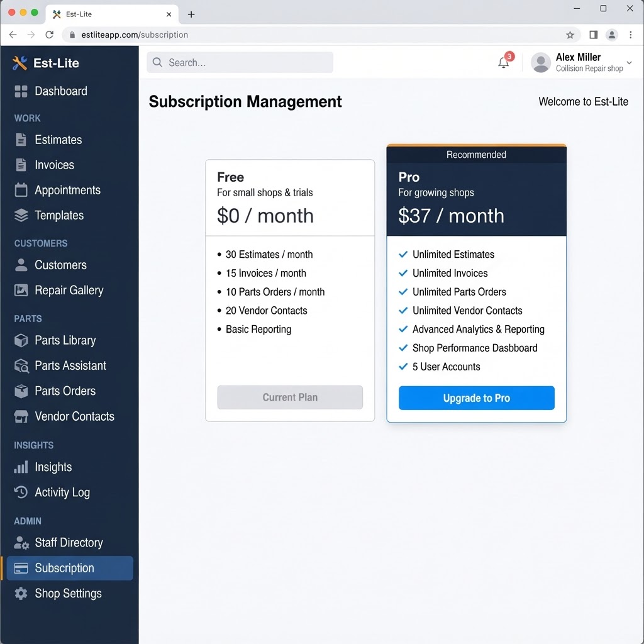Click the Subscription credit card icon
644x644 pixels.
21,568
